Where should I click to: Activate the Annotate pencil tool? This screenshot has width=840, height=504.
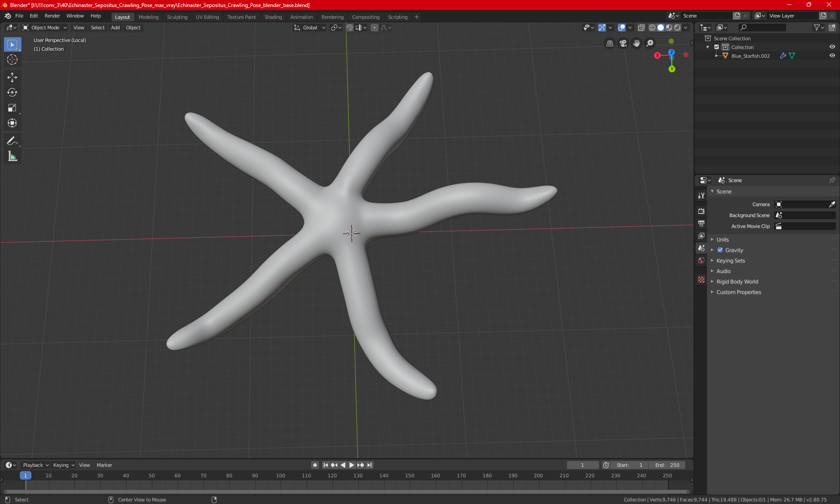[12, 141]
